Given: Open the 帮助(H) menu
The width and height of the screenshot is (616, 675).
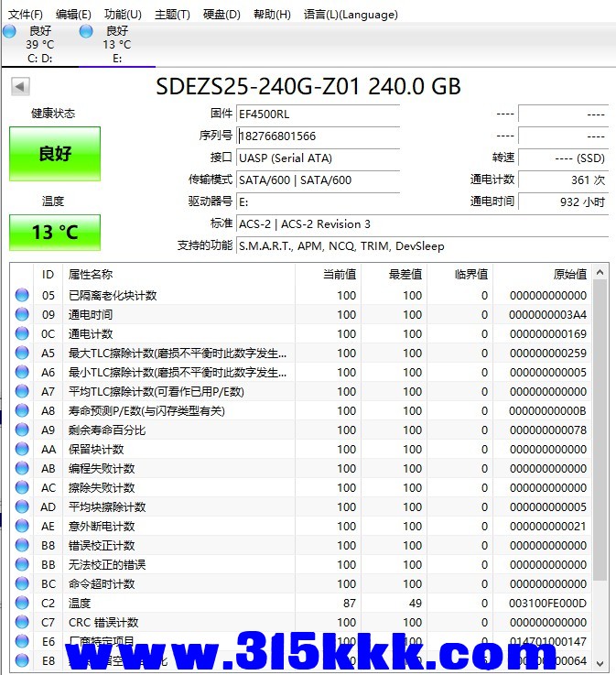Looking at the screenshot, I should 272,15.
